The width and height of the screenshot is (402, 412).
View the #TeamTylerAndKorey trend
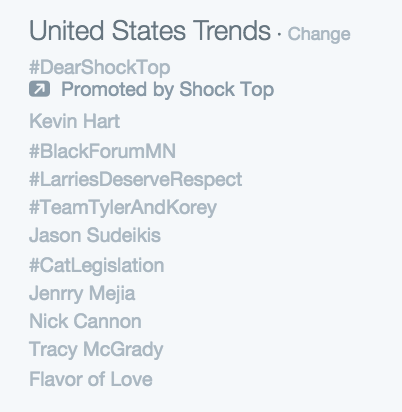123,208
